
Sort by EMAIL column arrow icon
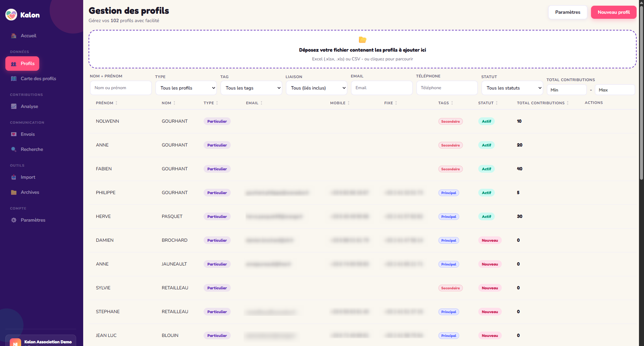[262, 103]
